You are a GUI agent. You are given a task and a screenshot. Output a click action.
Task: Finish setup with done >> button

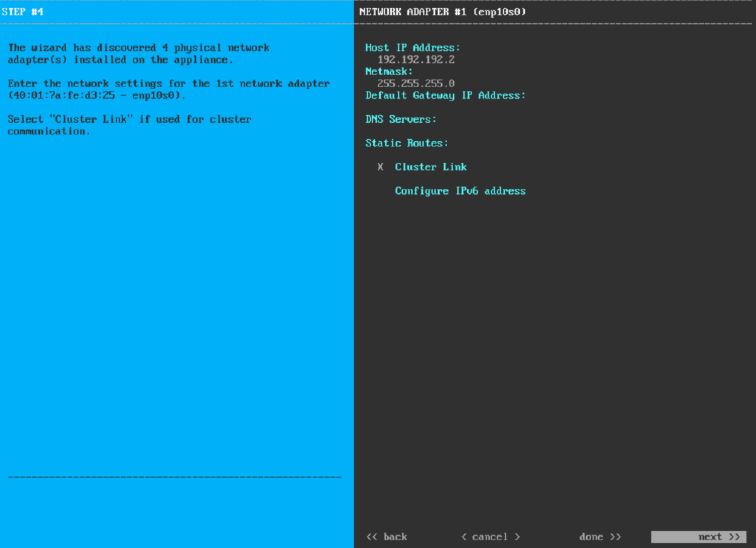pos(599,537)
